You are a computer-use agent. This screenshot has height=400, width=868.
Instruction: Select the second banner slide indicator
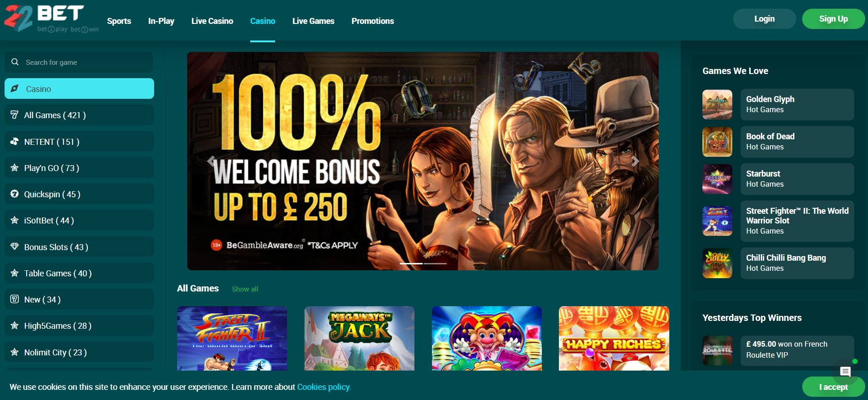(435, 263)
